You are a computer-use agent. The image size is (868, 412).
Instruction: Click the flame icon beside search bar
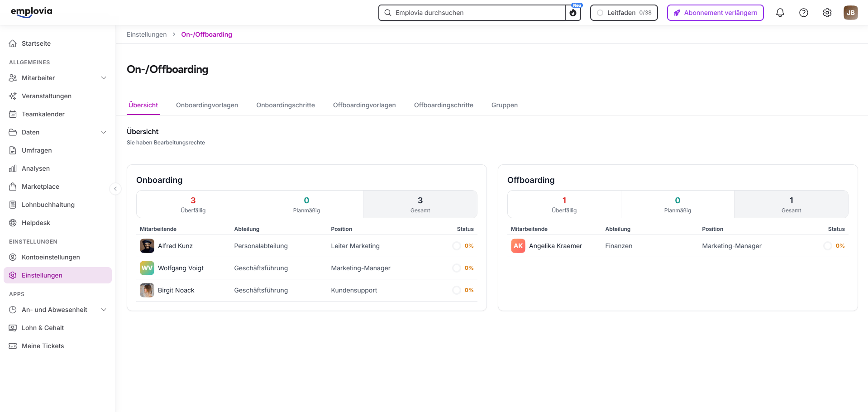[573, 13]
